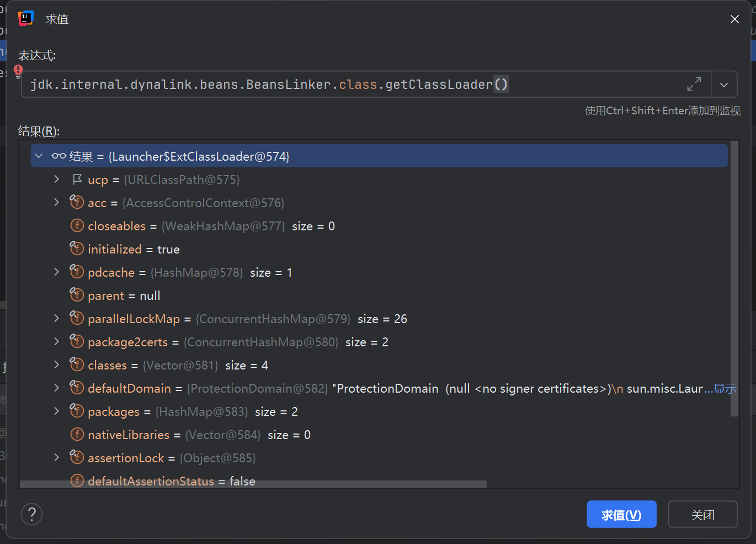Expand the classes Vector node

(56, 365)
